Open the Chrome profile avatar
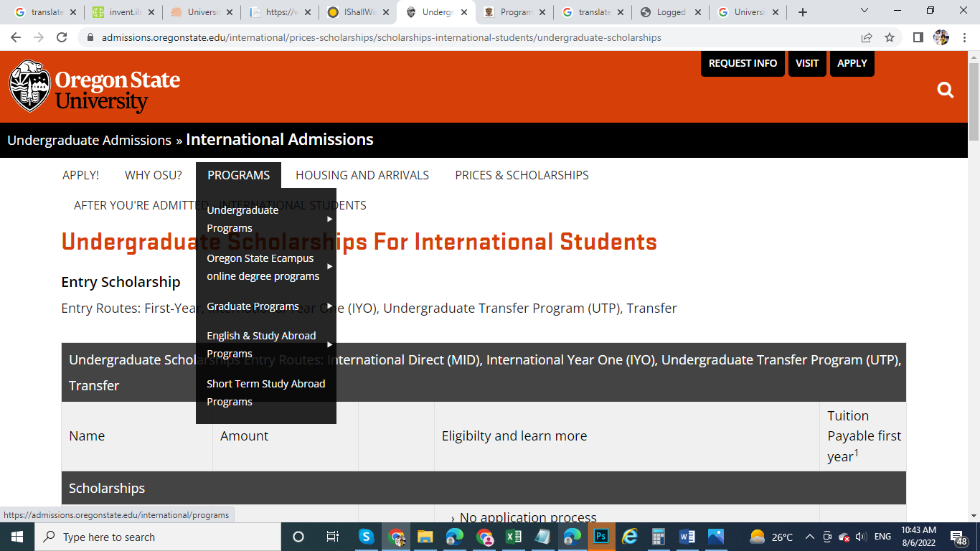Image resolution: width=980 pixels, height=551 pixels. click(x=941, y=37)
